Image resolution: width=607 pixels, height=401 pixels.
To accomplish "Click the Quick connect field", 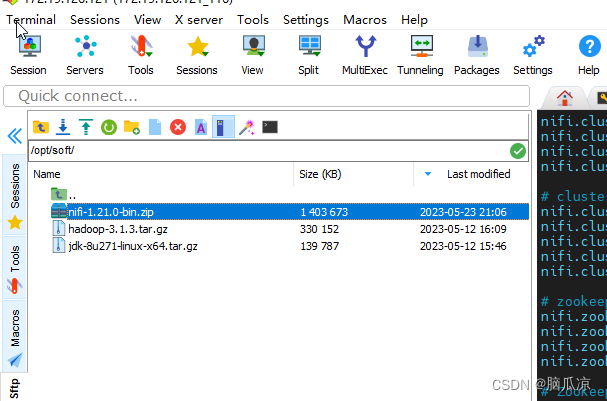I will click(266, 96).
